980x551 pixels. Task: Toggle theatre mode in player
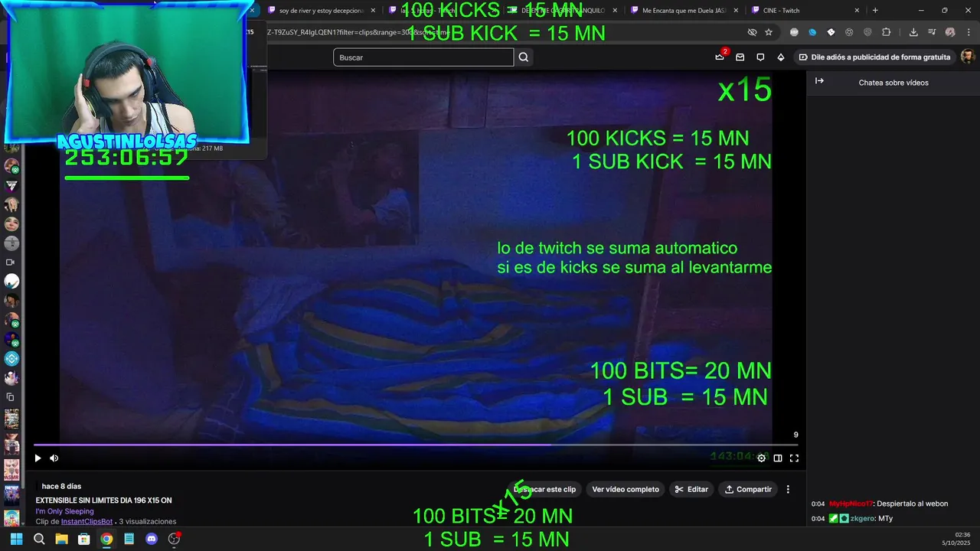778,458
